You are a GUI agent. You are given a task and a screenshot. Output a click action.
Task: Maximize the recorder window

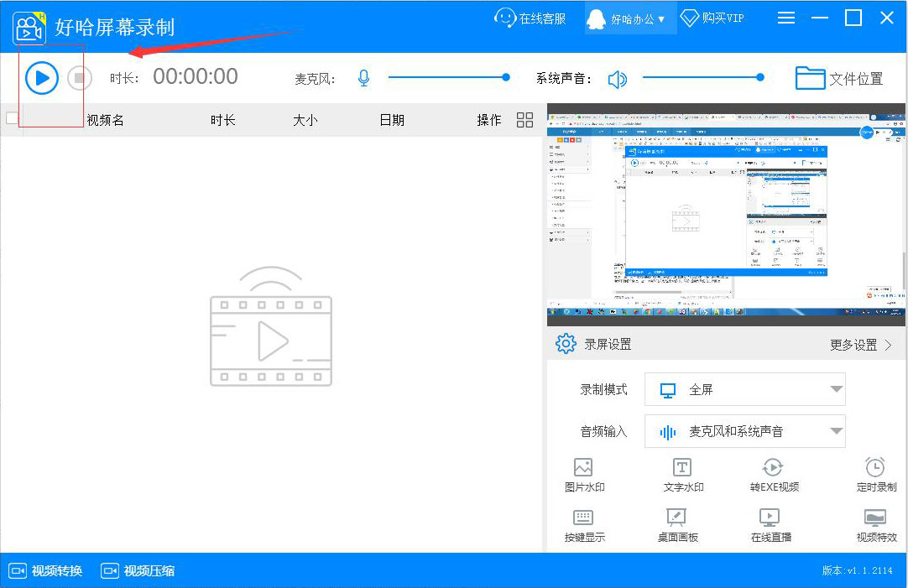point(853,18)
